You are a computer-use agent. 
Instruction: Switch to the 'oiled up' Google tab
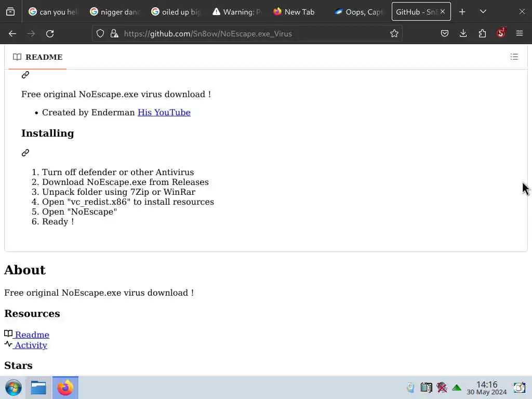pyautogui.click(x=176, y=12)
